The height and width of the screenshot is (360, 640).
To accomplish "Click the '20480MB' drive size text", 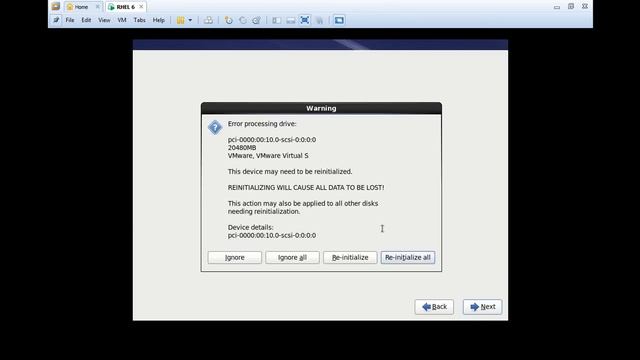I will (x=242, y=148).
